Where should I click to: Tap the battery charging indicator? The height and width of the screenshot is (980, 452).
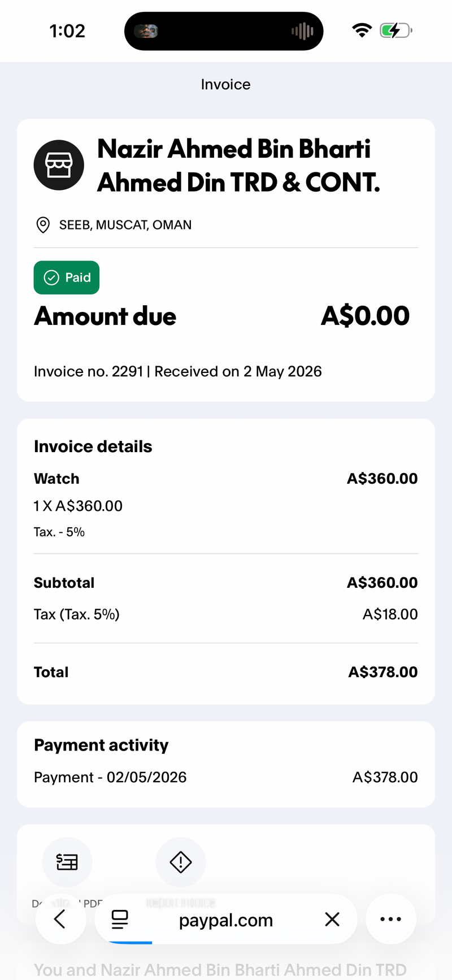(x=396, y=31)
